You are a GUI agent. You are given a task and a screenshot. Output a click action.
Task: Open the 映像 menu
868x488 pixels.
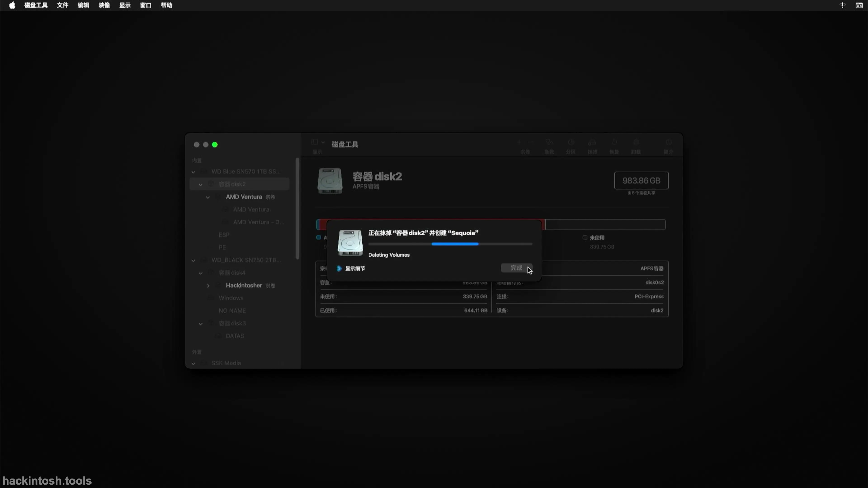[x=104, y=5]
